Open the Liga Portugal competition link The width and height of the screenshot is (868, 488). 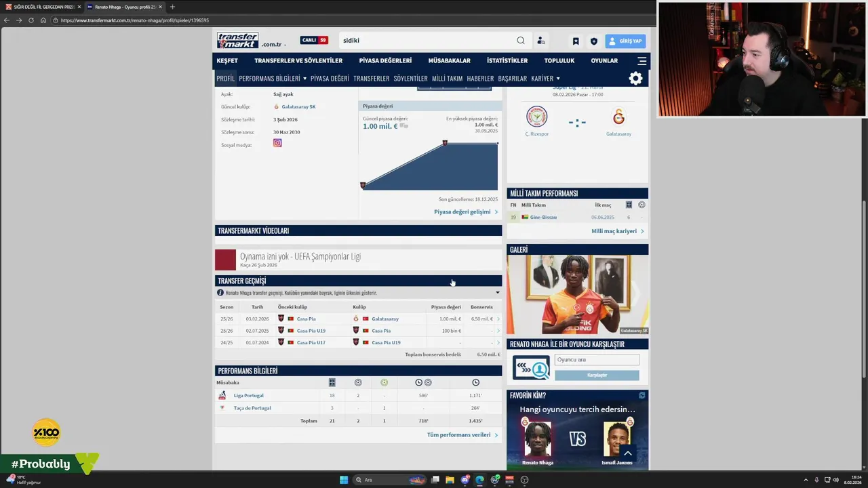tap(249, 396)
